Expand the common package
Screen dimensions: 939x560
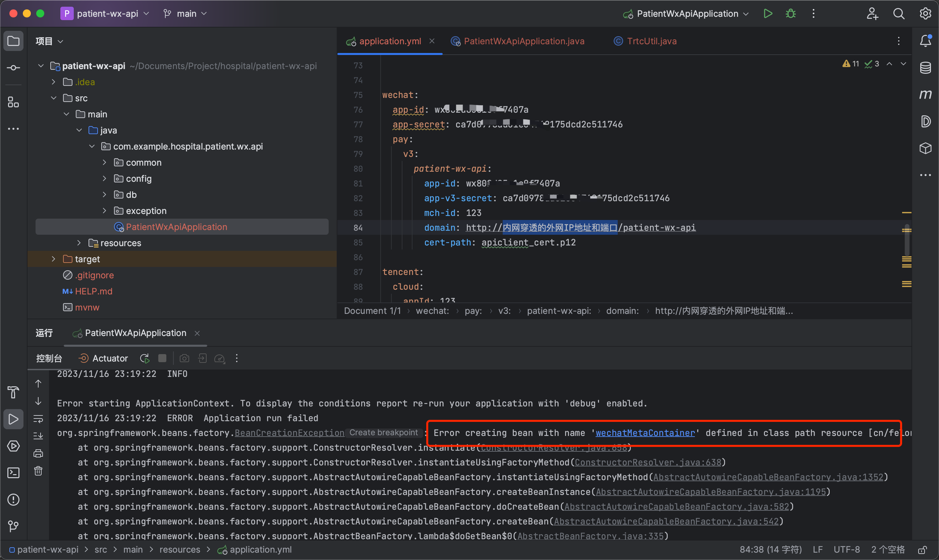click(104, 163)
